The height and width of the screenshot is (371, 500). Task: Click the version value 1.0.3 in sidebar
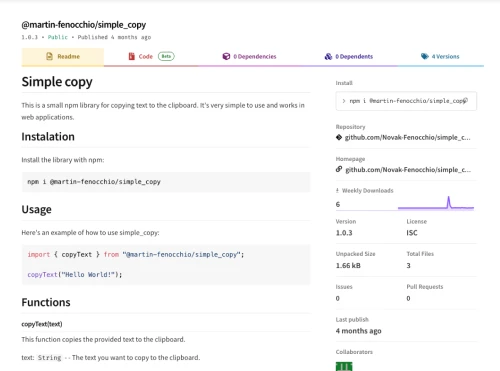[344, 233]
